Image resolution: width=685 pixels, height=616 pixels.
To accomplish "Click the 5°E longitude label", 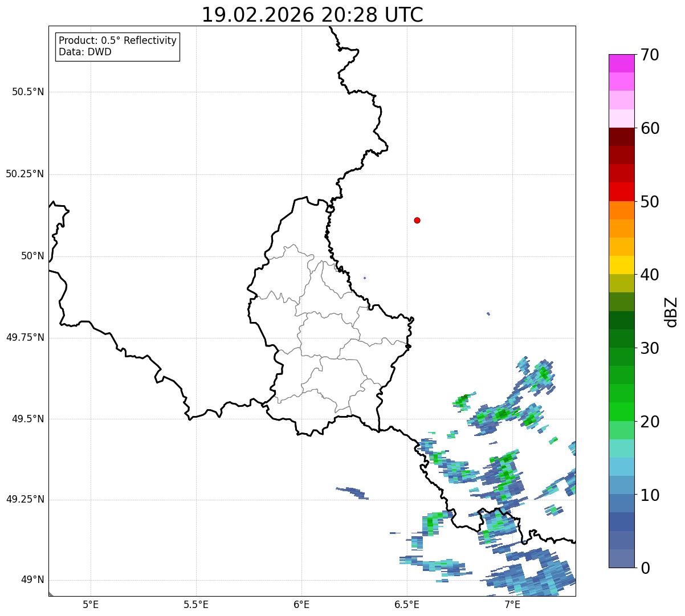I will coord(91,605).
